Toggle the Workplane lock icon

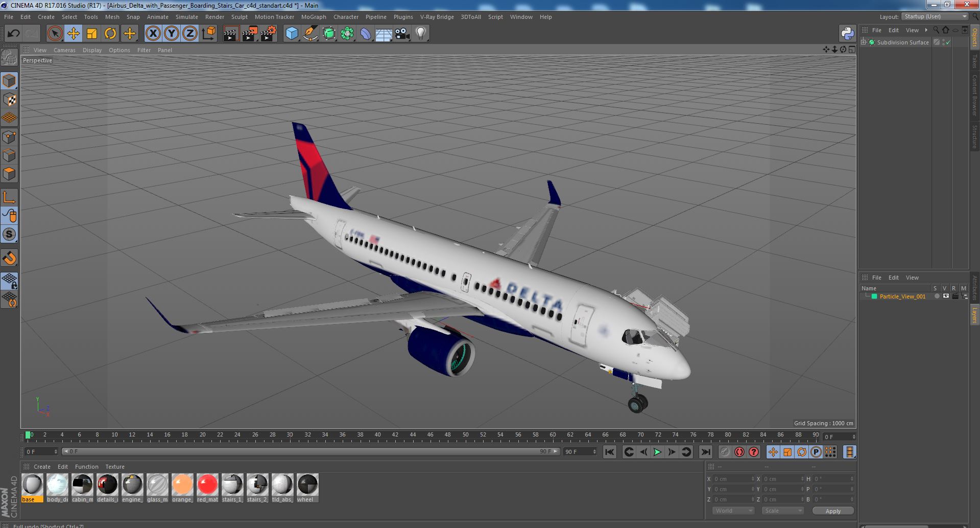[x=9, y=280]
